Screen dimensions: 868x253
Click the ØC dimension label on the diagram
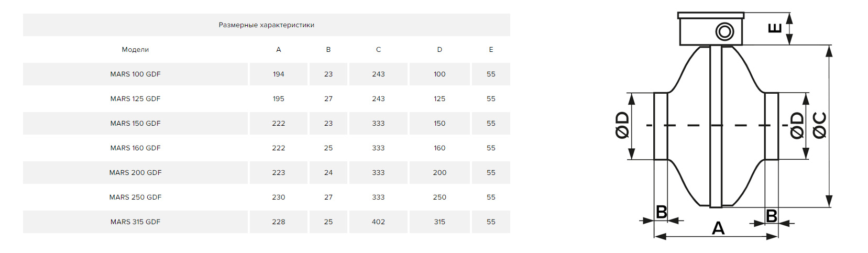pos(820,125)
